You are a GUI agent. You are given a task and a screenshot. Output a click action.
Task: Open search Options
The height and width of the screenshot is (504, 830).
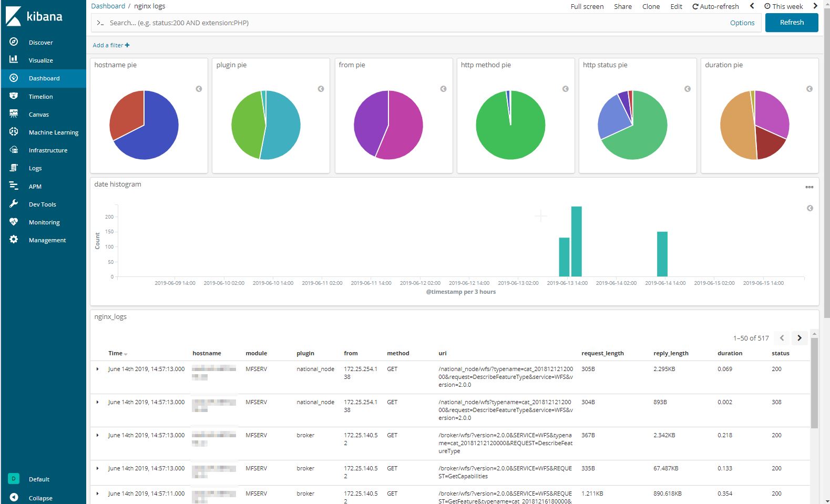[x=742, y=23]
